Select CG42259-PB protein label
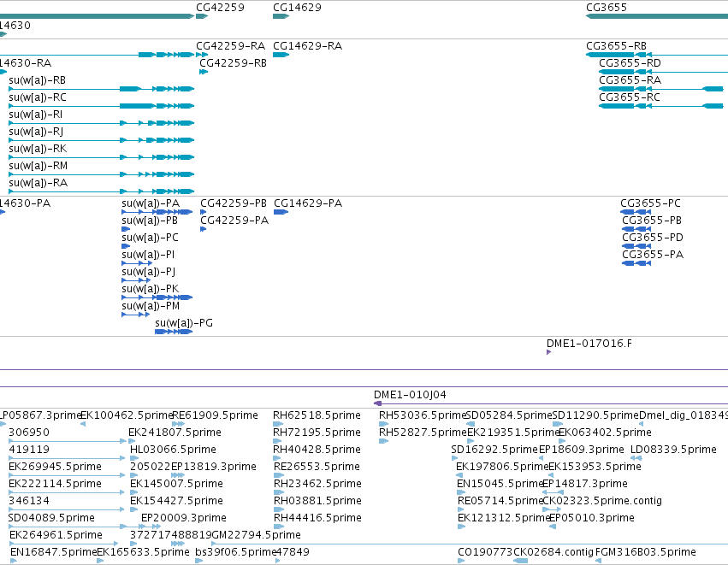 pyautogui.click(x=234, y=203)
